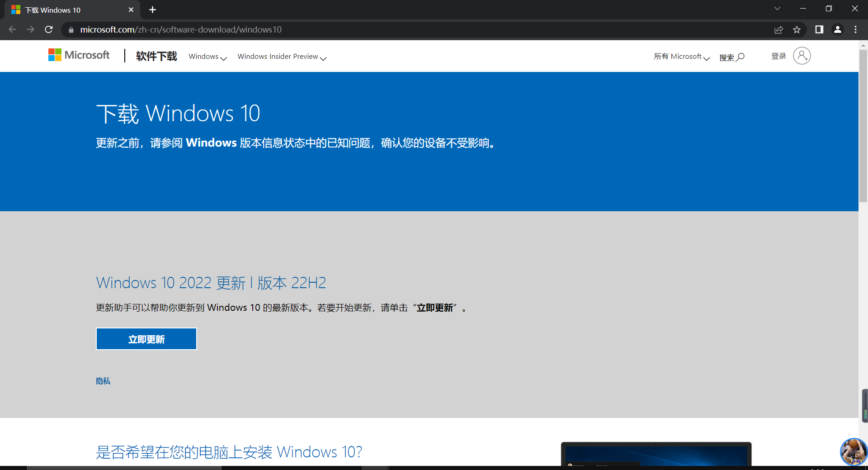Bookmark this page with the star icon
The height and width of the screenshot is (470, 868).
pyautogui.click(x=797, y=30)
